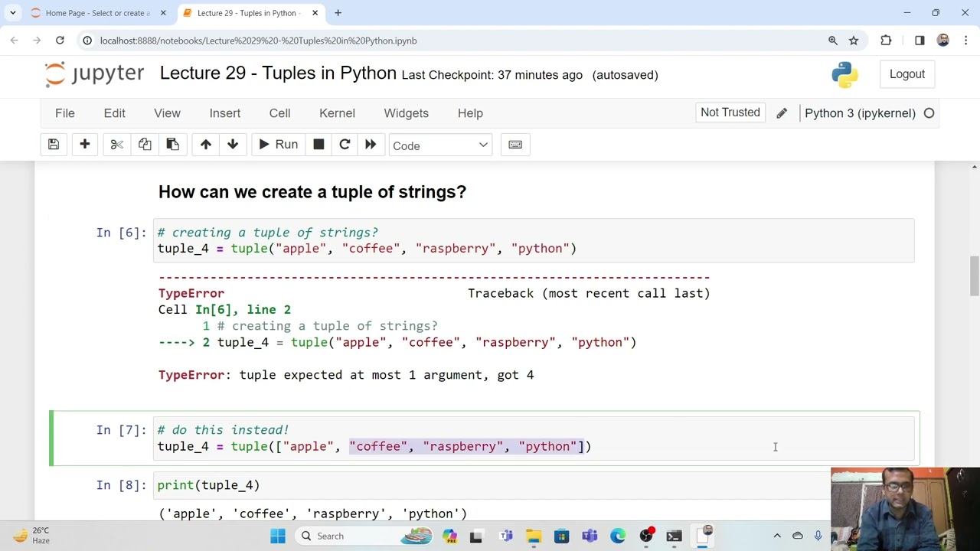Open File Explorer from the taskbar
This screenshot has height=551, width=980.
[x=534, y=536]
